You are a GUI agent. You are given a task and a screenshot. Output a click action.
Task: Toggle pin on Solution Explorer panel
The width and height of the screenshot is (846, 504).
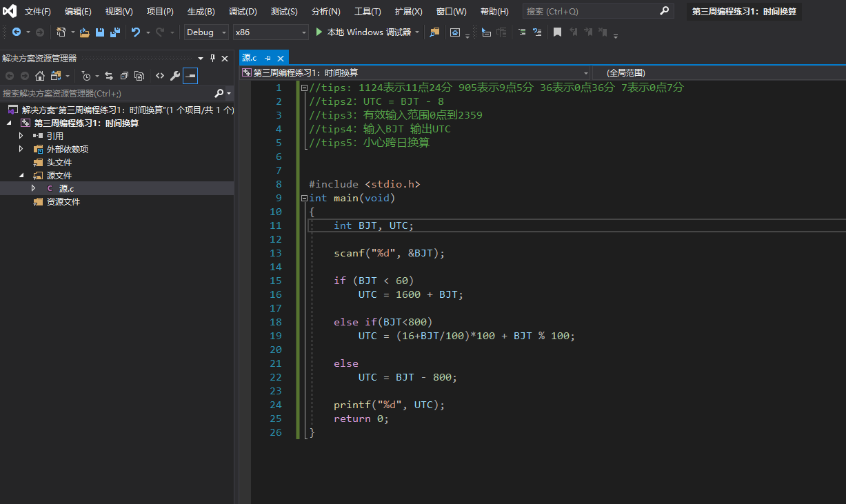coord(213,59)
